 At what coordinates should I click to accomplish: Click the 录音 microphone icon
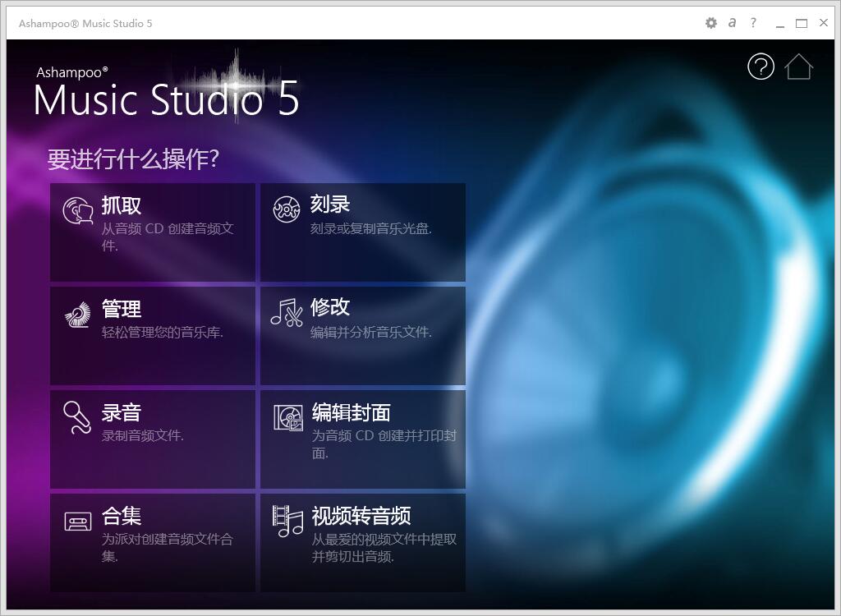click(77, 417)
